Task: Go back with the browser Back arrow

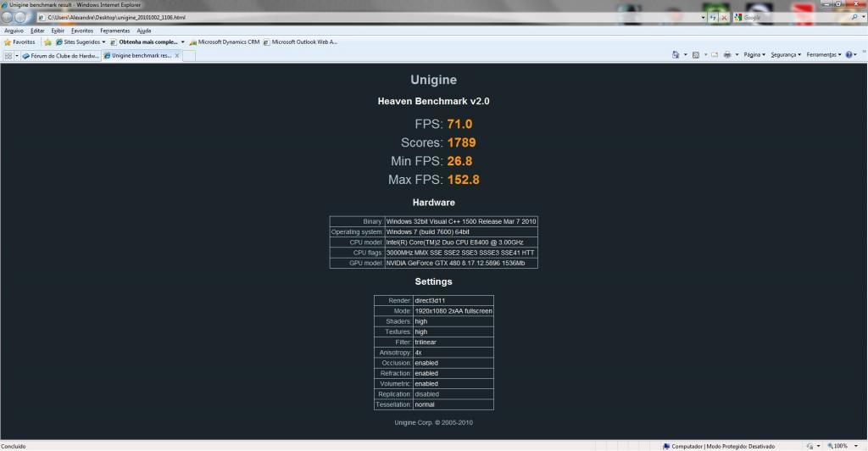Action: pyautogui.click(x=7, y=17)
